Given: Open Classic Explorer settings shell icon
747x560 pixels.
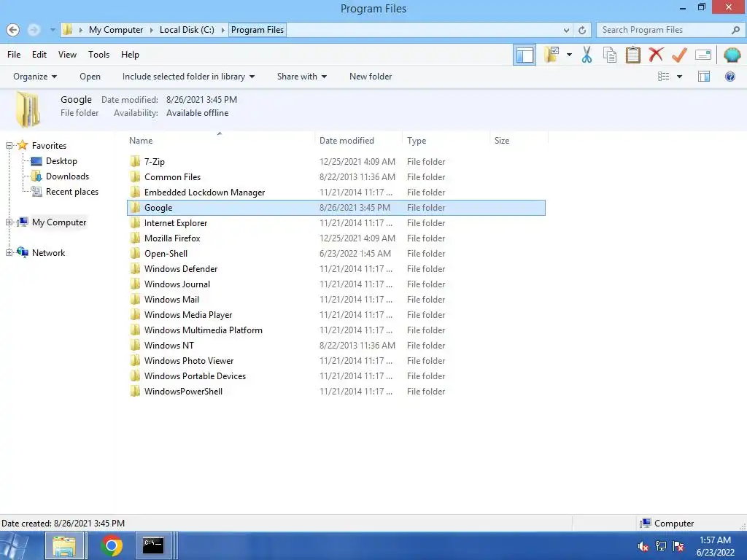Looking at the screenshot, I should coord(732,55).
